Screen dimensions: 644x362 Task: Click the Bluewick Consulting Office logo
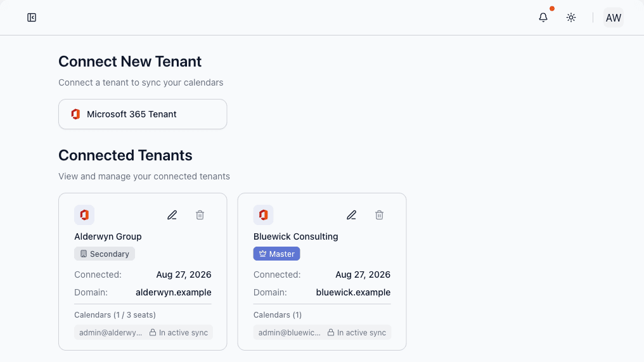[263, 215]
